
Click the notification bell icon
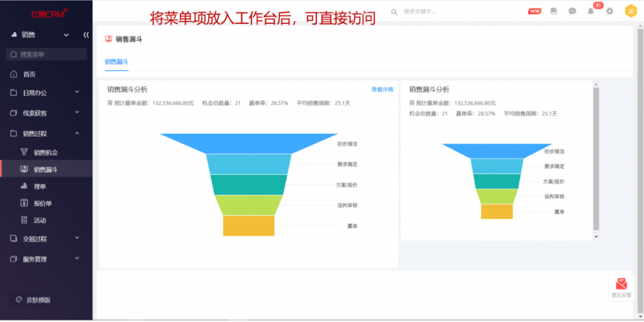coord(591,11)
